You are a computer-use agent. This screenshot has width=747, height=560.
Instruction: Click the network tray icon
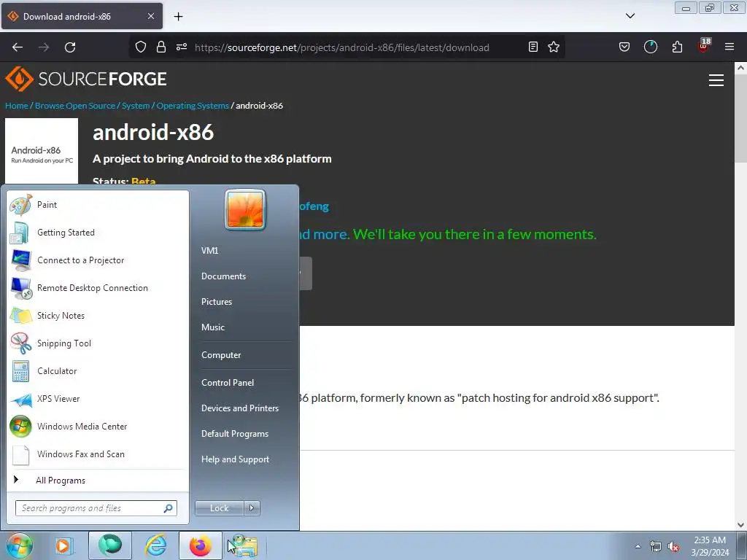(656, 547)
